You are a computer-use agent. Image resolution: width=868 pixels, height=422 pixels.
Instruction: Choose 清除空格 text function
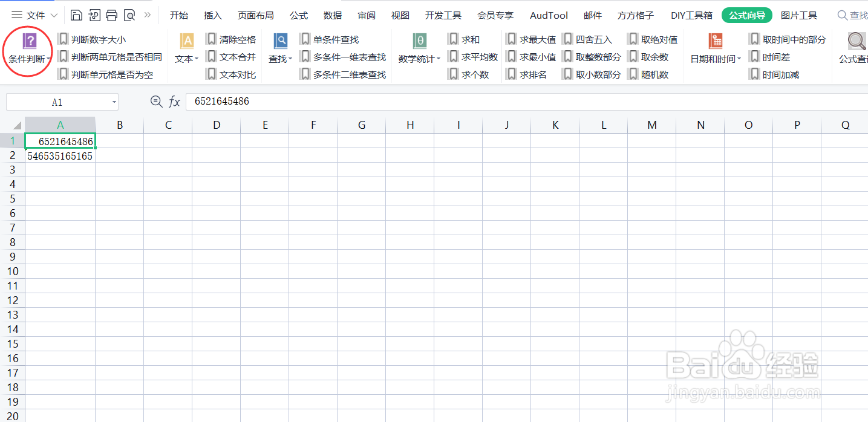click(231, 39)
